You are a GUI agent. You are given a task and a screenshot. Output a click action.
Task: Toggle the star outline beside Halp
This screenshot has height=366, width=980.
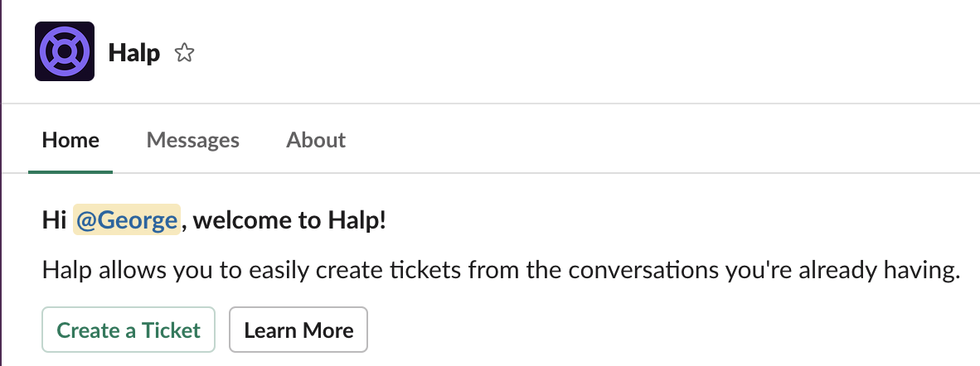click(x=184, y=52)
